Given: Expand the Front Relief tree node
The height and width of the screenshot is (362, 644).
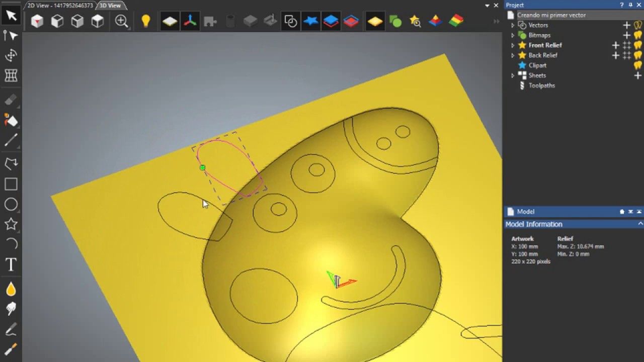Looking at the screenshot, I should 513,45.
